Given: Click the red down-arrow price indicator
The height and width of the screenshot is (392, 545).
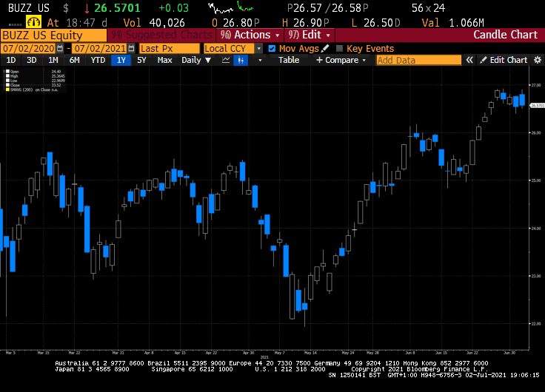Looking at the screenshot, I should pos(87,8).
